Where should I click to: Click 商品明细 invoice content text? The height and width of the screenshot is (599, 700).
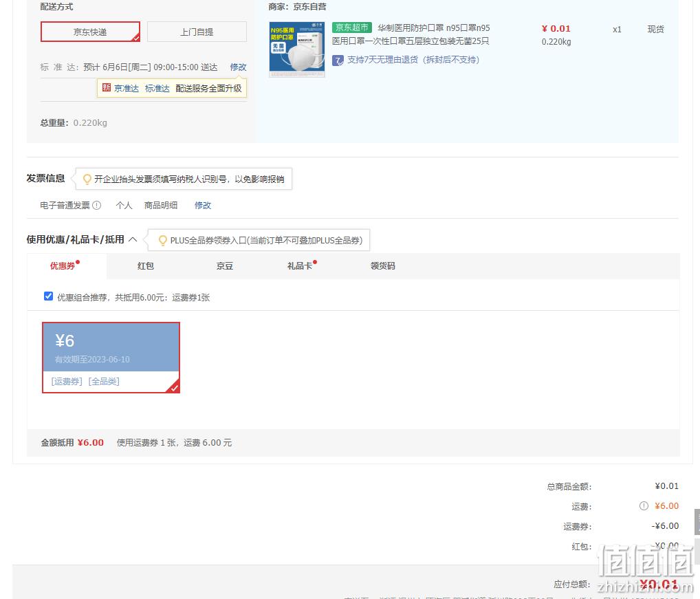[x=161, y=206]
